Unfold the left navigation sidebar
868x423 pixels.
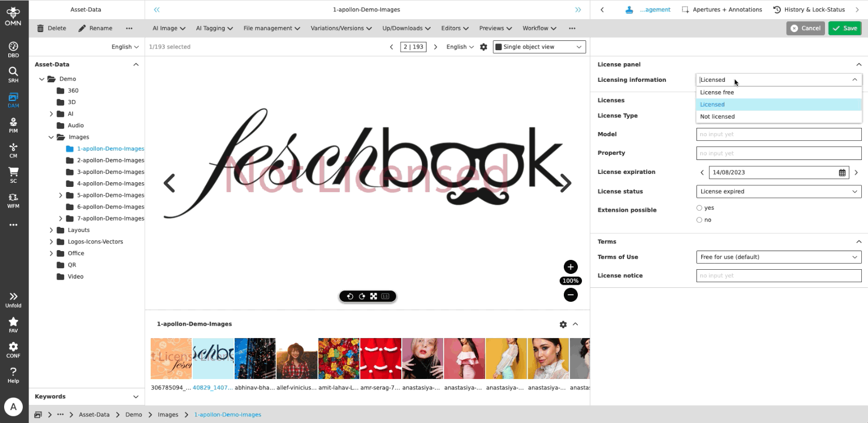[x=13, y=300]
